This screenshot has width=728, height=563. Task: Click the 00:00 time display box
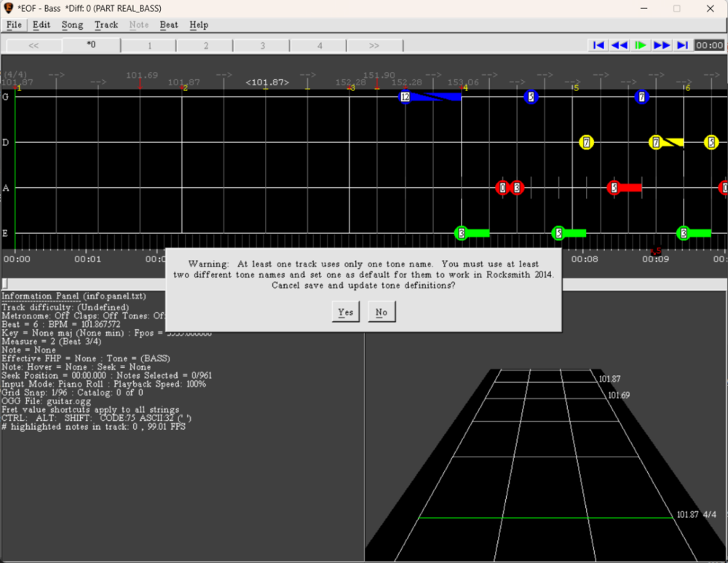(709, 45)
